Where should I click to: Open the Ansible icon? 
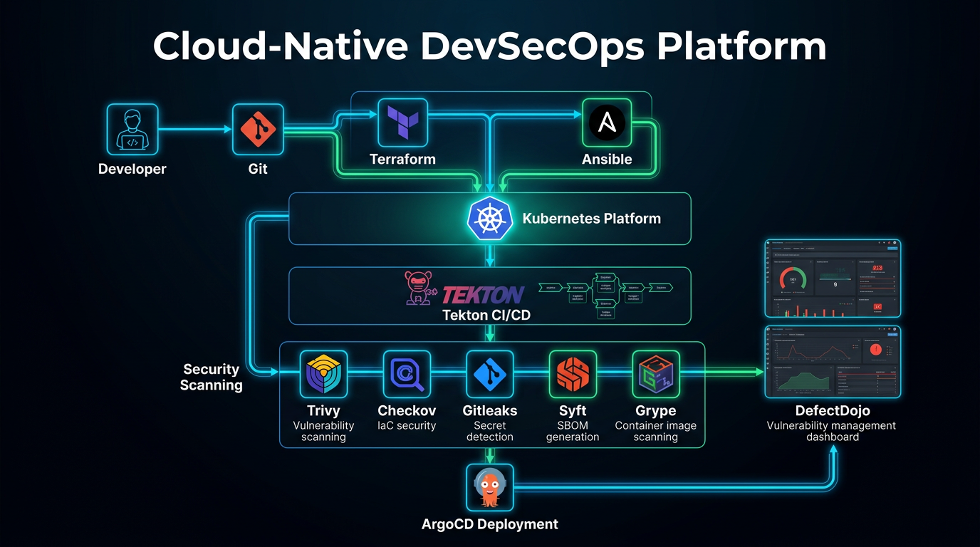click(x=607, y=124)
